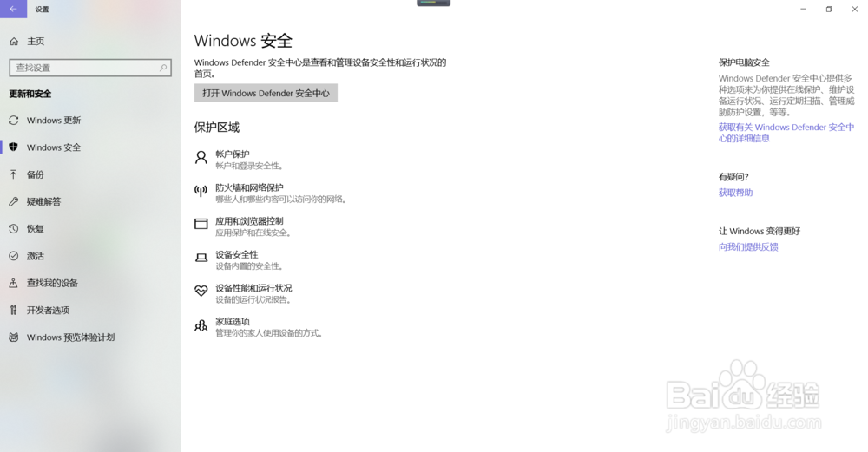Click the 获取帮助 link

[735, 193]
